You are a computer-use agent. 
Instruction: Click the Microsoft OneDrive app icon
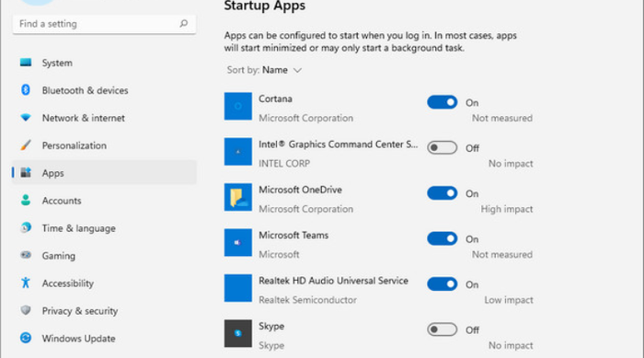coord(237,197)
